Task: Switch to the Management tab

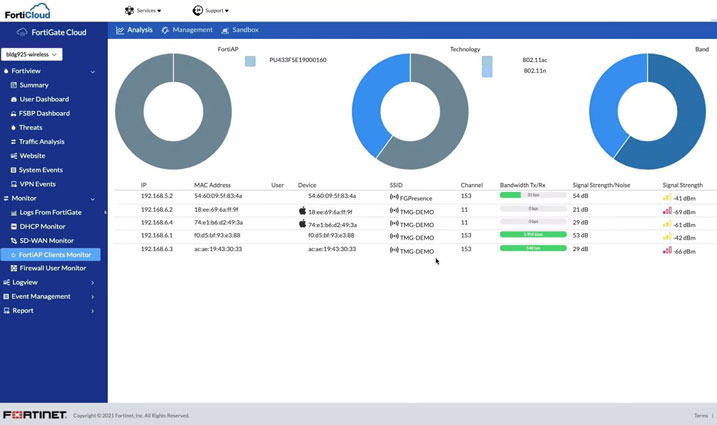Action: (187, 30)
